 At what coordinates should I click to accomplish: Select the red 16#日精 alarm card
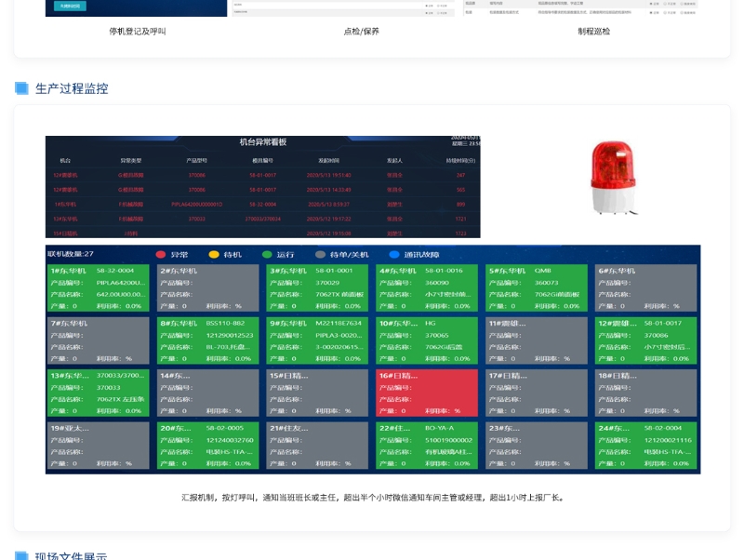427,393
